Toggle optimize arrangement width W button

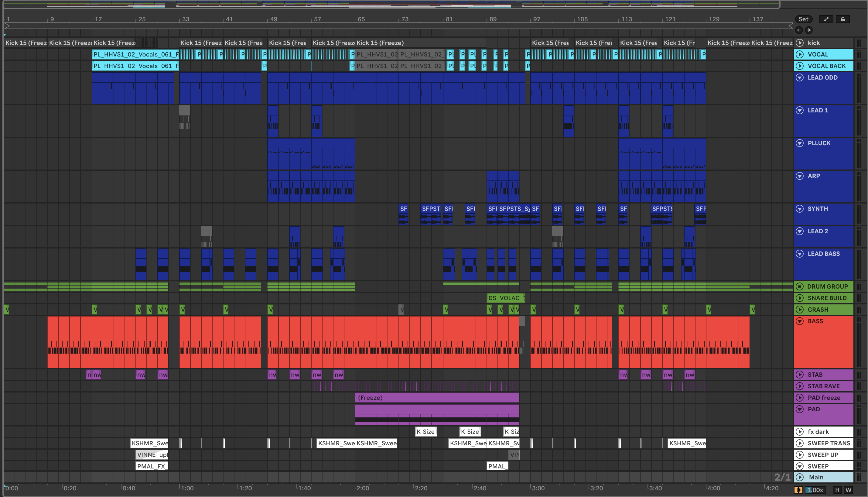(848, 490)
